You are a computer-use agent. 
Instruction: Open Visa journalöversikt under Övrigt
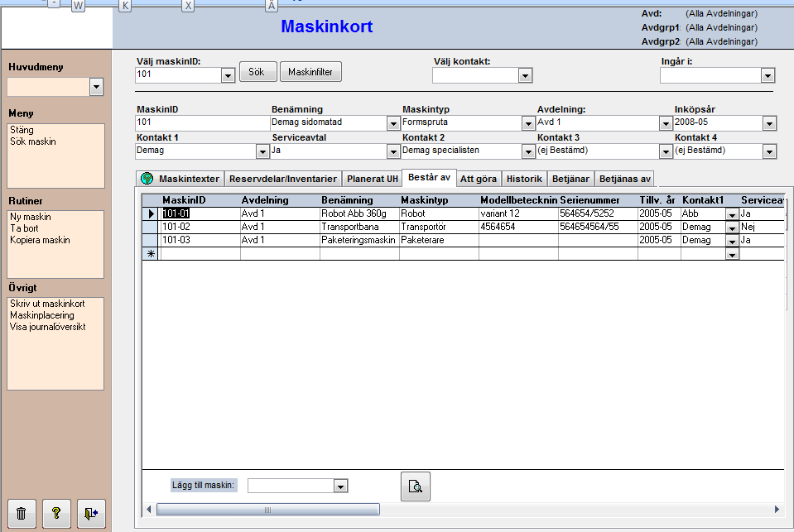pyautogui.click(x=47, y=327)
